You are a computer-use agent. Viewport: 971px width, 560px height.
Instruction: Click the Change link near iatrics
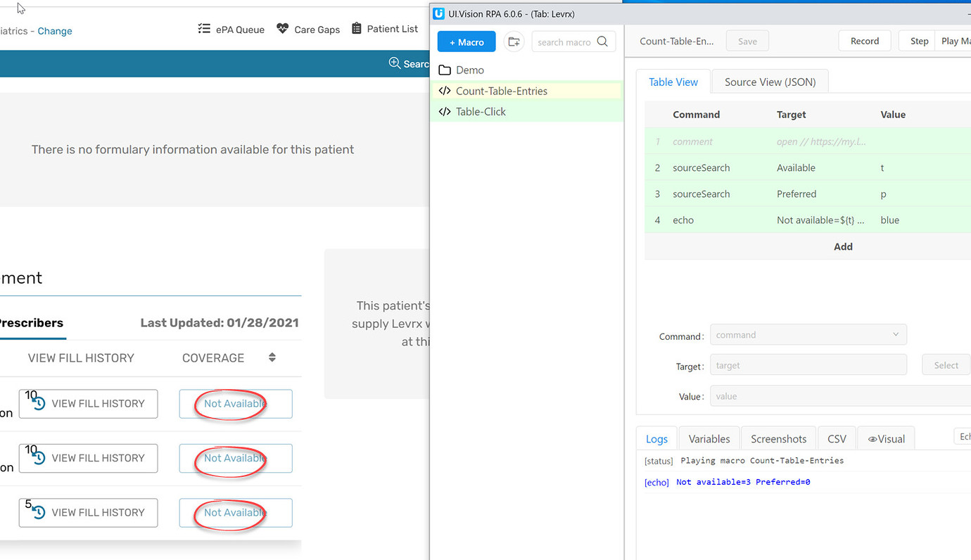coord(54,31)
